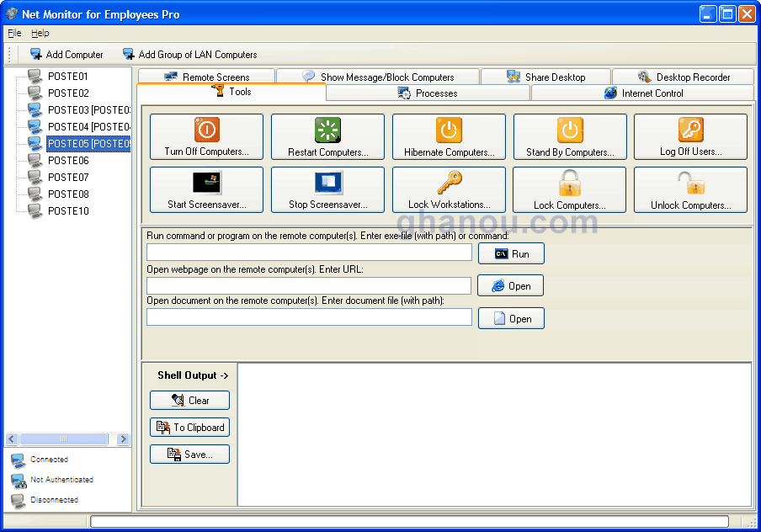Click the Hibernate Computers icon
The height and width of the screenshot is (532, 761).
pyautogui.click(x=449, y=130)
